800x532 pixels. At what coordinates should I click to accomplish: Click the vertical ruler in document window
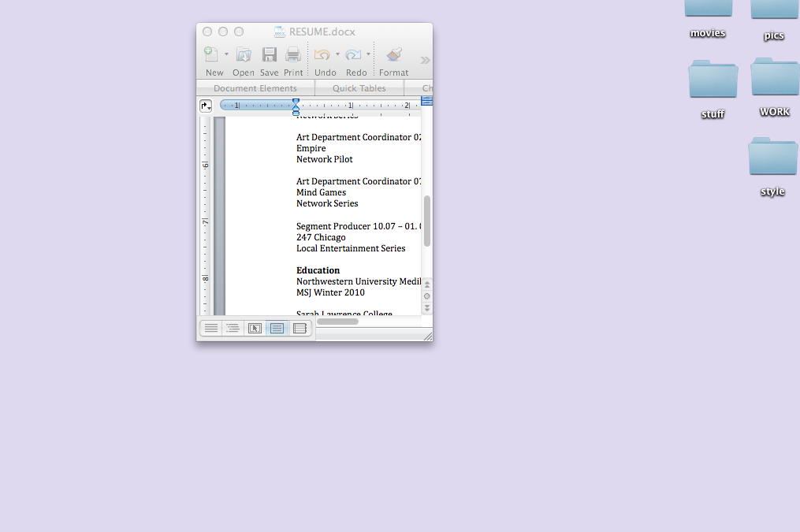[205, 216]
